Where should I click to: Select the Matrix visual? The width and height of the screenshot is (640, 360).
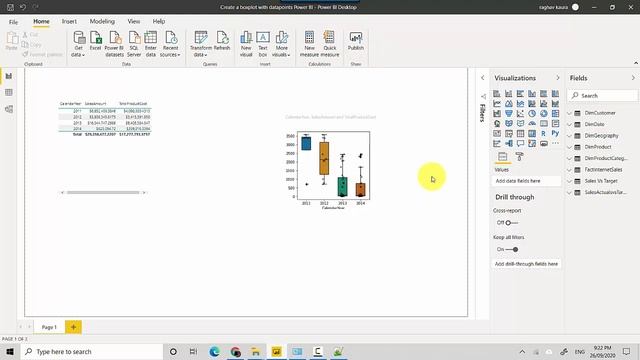coord(532,133)
